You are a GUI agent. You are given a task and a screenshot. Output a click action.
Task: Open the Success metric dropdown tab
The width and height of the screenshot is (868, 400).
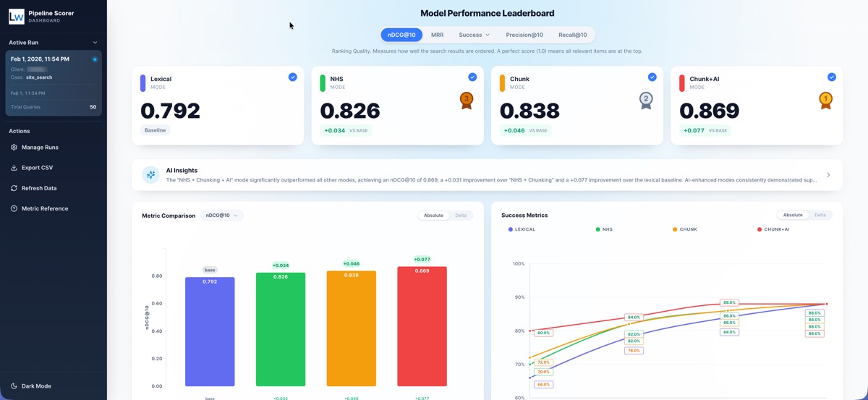pos(474,35)
